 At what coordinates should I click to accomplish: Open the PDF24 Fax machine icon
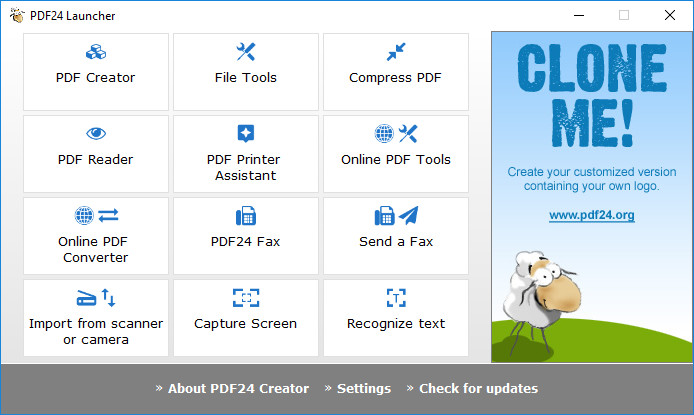point(246,216)
